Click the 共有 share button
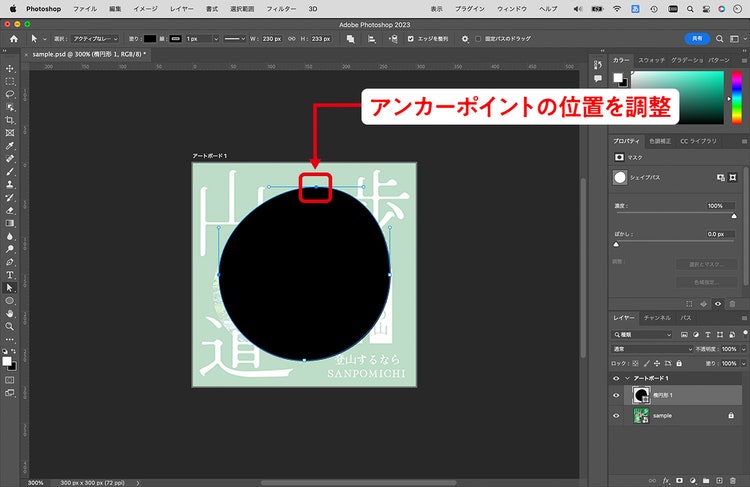 (697, 39)
